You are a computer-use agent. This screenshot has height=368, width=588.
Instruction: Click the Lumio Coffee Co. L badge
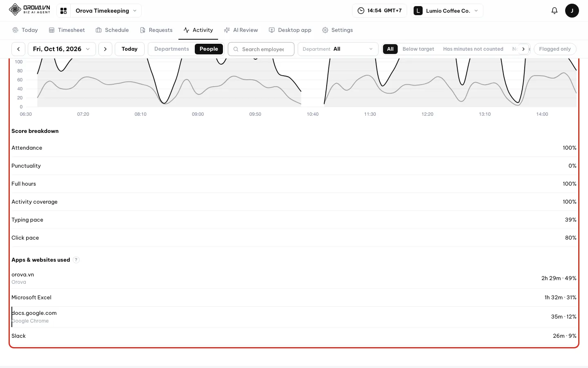pos(418,11)
